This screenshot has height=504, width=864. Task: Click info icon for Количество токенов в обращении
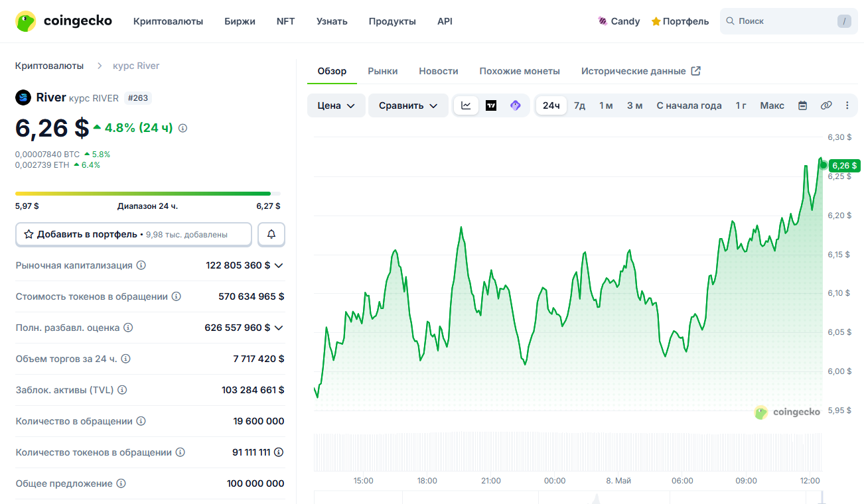180,452
